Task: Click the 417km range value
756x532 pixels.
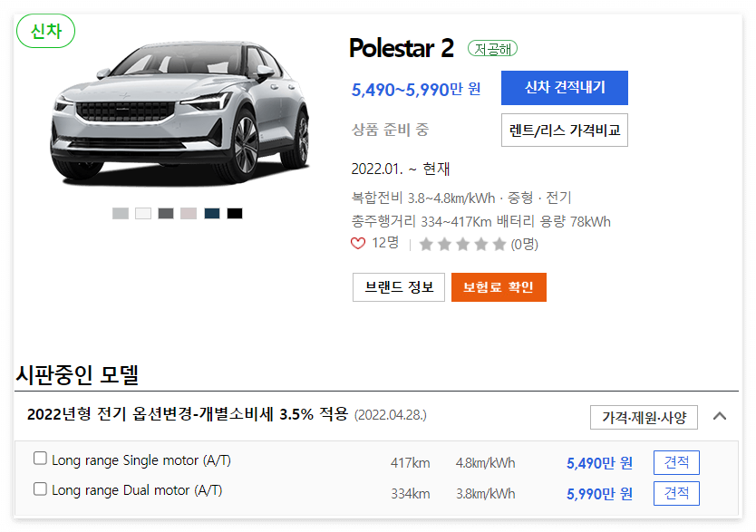Action: coord(411,463)
